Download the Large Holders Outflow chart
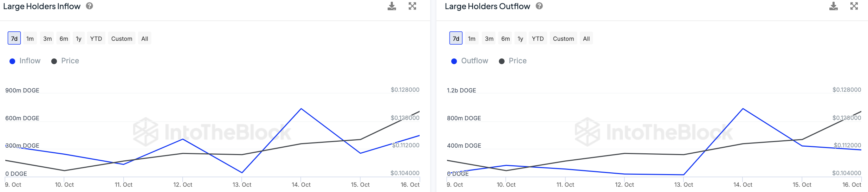Image resolution: width=868 pixels, height=192 pixels. point(833,6)
